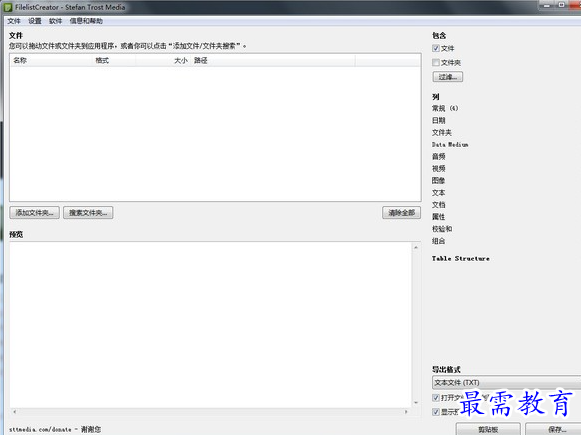Click preview horizontal scrollbar right arrow
Image resolution: width=581 pixels, height=435 pixels.
pyautogui.click(x=406, y=412)
